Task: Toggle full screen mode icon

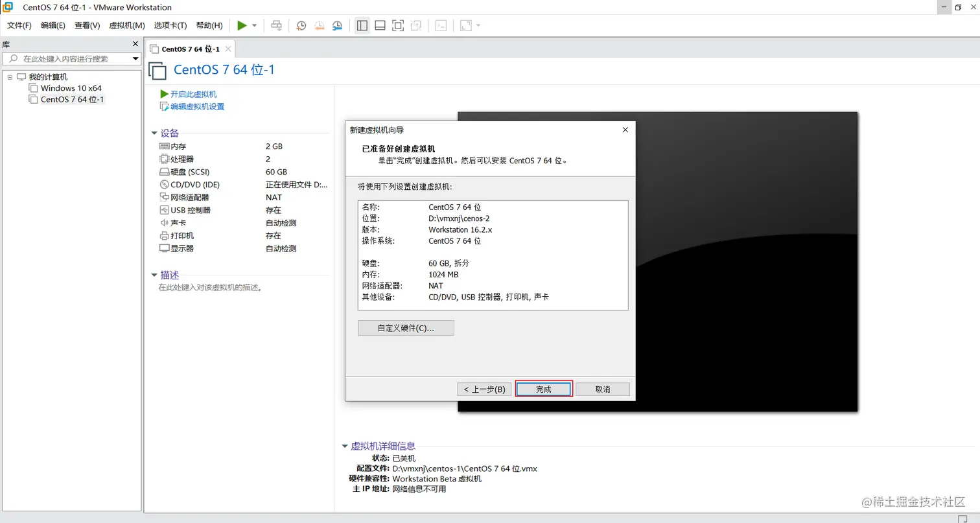Action: 397,25
